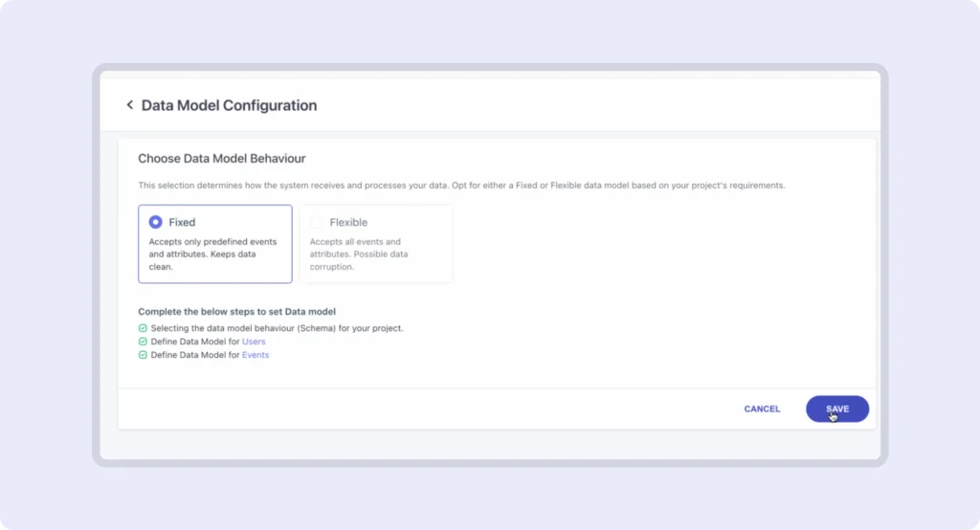980x530 pixels.
Task: Open the Events data model link
Action: click(256, 355)
